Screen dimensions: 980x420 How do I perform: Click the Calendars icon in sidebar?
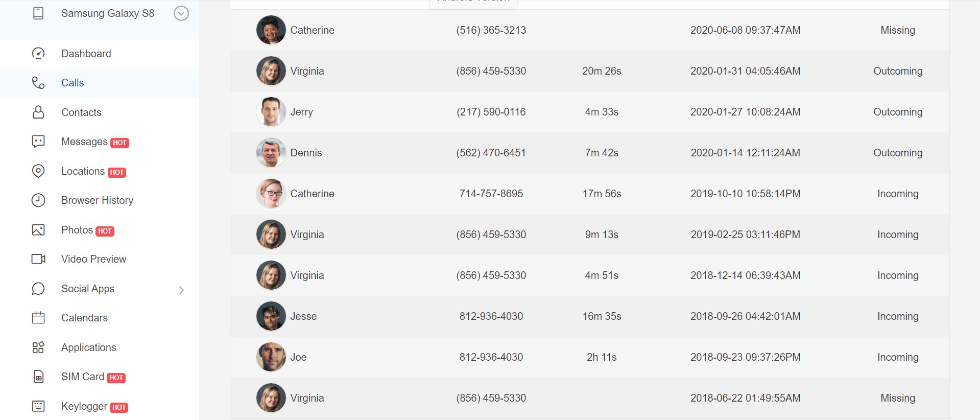pos(38,318)
